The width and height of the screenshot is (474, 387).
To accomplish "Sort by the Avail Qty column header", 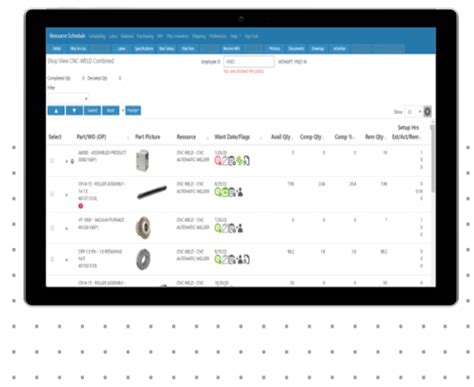I will [x=281, y=137].
